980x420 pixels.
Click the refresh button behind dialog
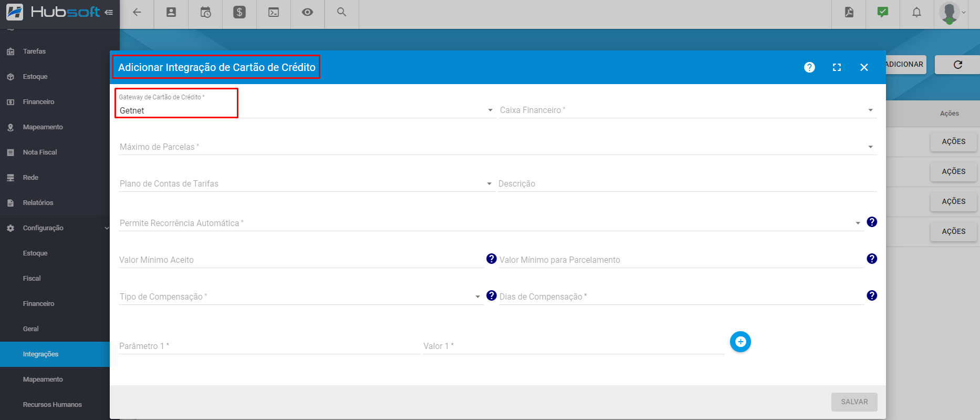(958, 65)
